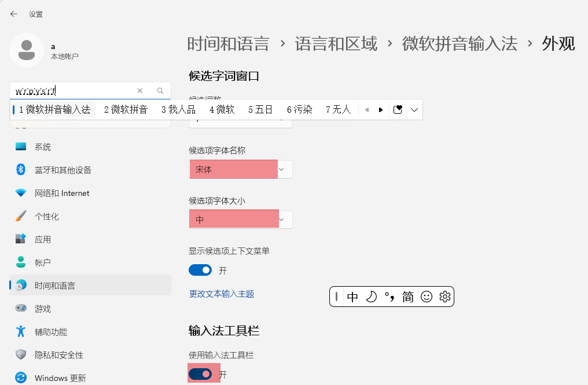Open the user account avatar
This screenshot has height=385, width=588.
[x=27, y=50]
